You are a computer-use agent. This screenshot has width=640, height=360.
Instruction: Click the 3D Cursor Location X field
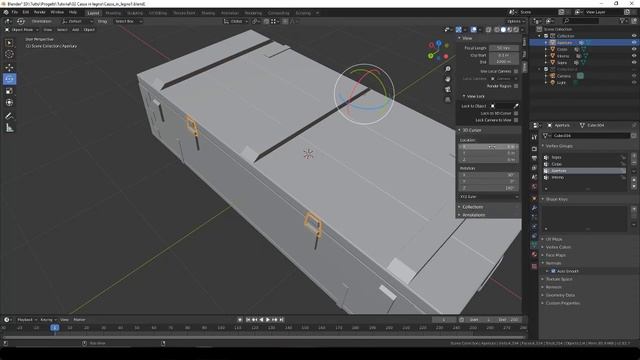489,147
